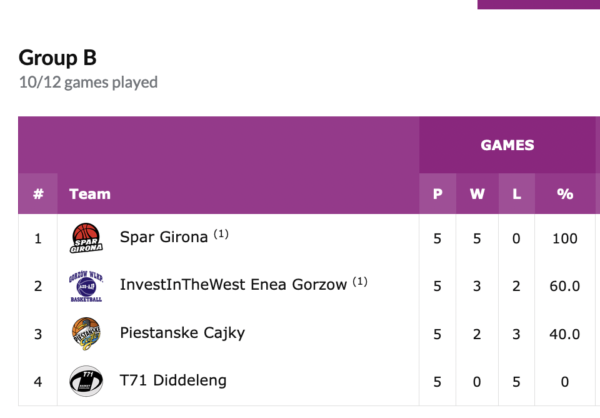Click the Team column header
600x418 pixels.
pos(90,194)
